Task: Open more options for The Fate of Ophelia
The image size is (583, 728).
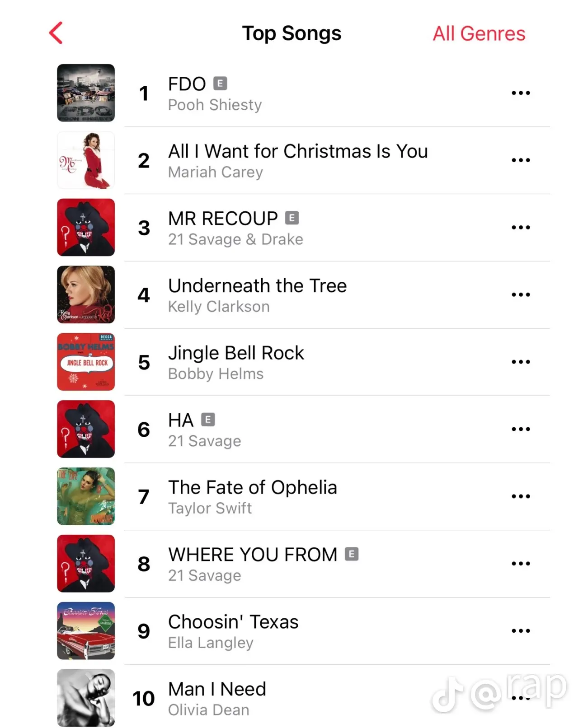Action: tap(520, 497)
